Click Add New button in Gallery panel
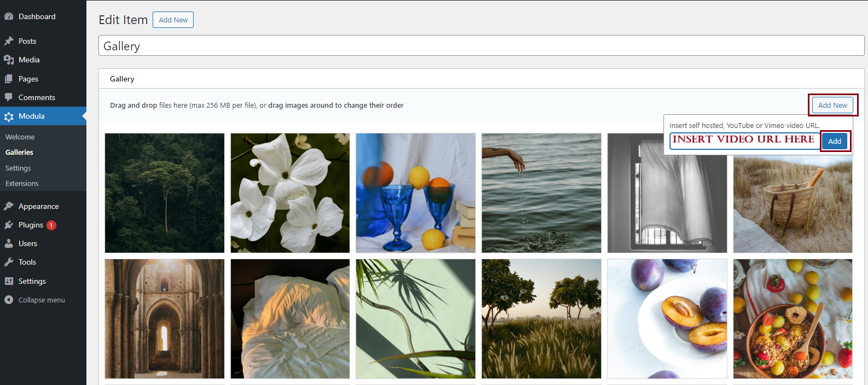 832,105
